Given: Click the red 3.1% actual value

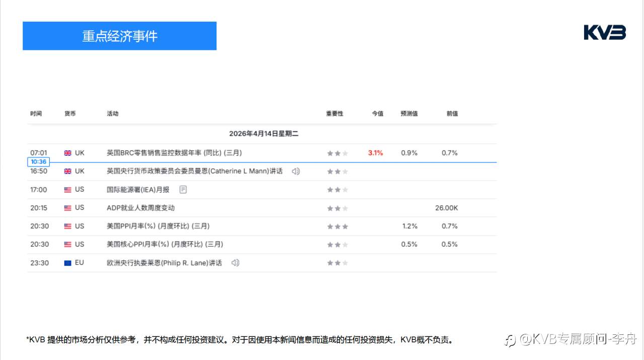Looking at the screenshot, I should point(376,152).
